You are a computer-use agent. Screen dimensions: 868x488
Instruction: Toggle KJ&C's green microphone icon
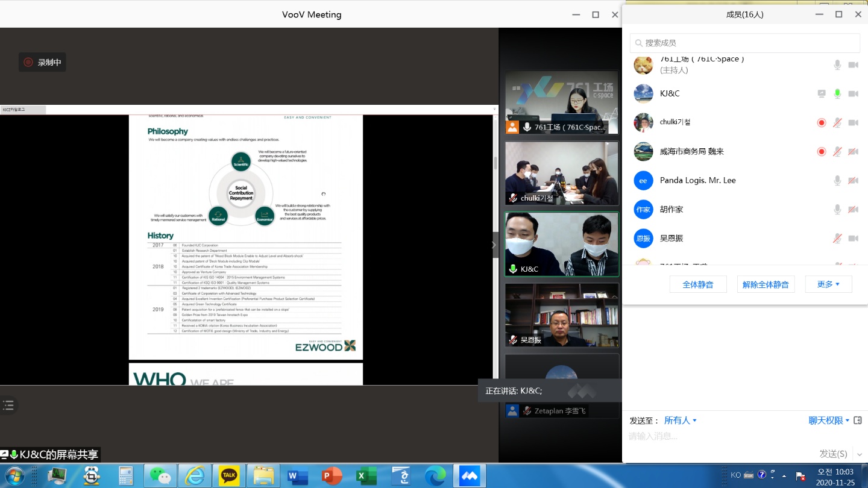point(837,93)
